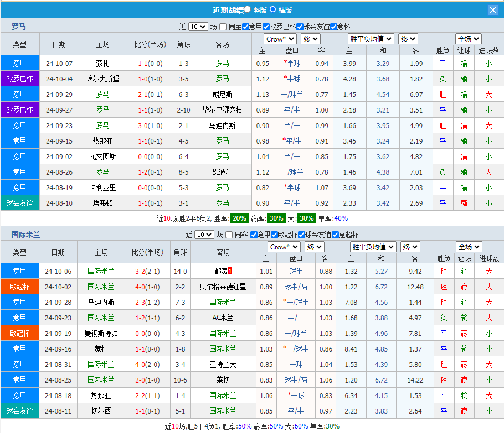
Task: Click the orange 欧冠杯 badge dated 24-09-19
Action: click(x=19, y=333)
